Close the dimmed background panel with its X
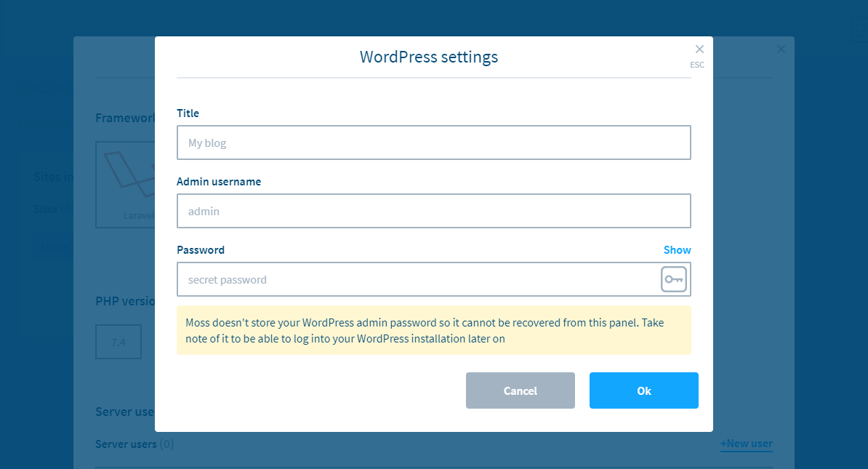The height and width of the screenshot is (469, 868). tap(781, 49)
